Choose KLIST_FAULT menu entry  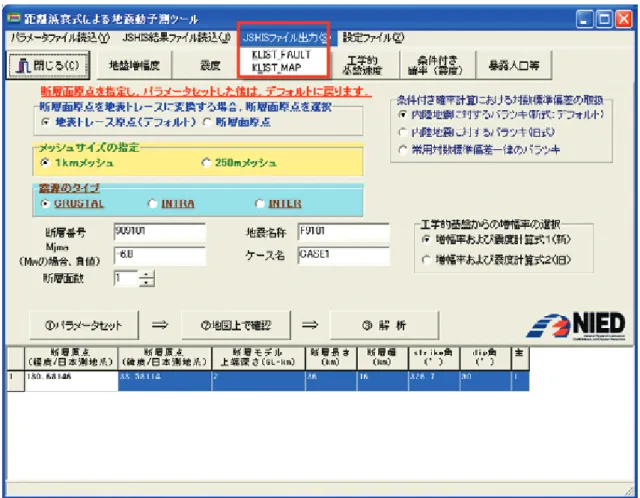(x=282, y=55)
